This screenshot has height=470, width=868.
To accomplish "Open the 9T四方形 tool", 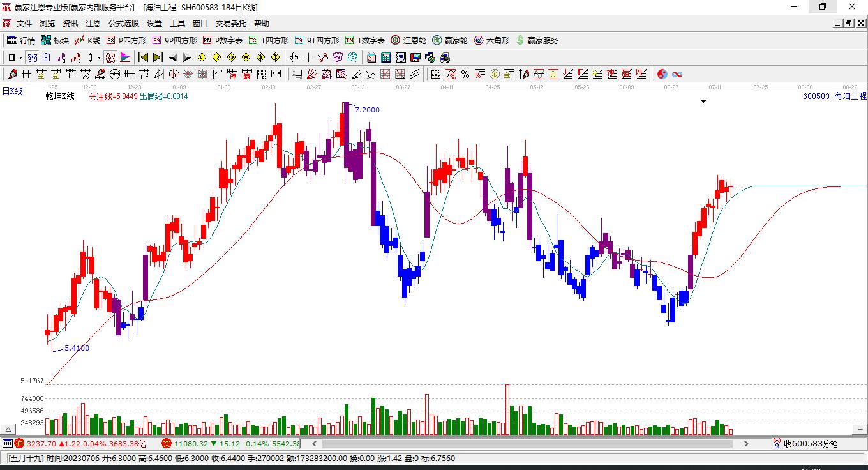I will (x=317, y=40).
